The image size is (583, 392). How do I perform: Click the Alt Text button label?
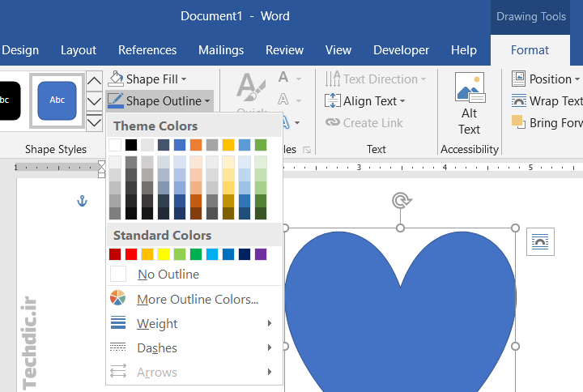pyautogui.click(x=470, y=121)
